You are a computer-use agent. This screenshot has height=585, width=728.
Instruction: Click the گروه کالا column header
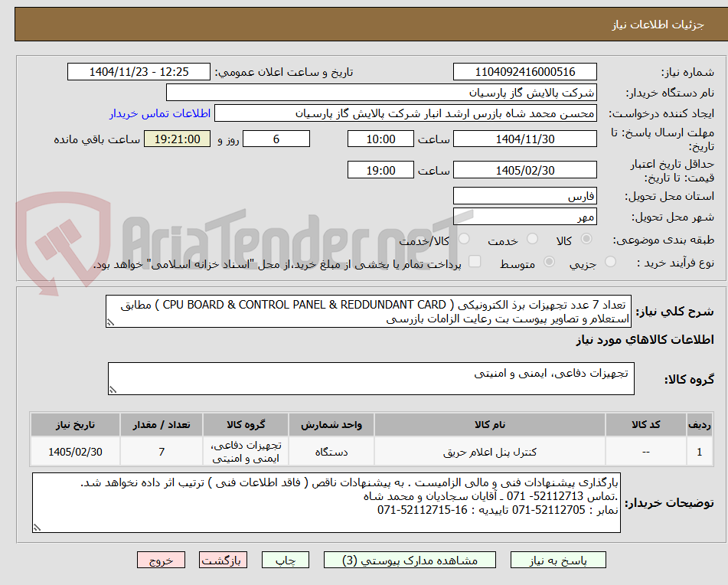(246, 425)
